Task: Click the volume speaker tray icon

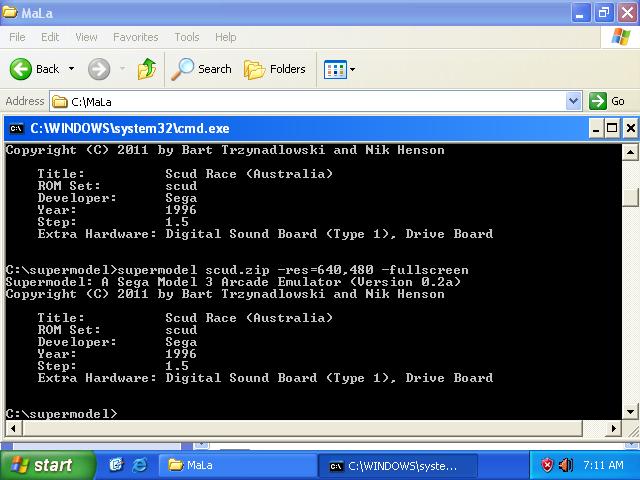Action: click(566, 465)
